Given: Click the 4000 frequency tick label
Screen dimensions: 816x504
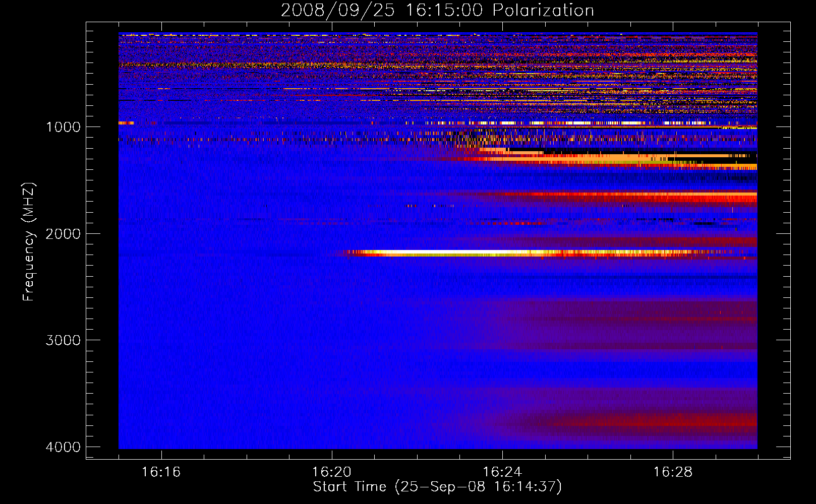Looking at the screenshot, I should pos(63,447).
